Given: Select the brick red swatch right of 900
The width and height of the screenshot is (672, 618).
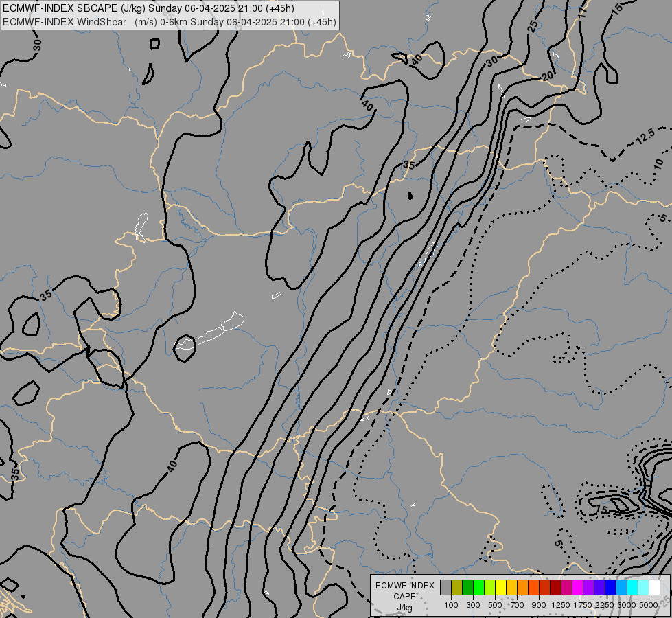Looking at the screenshot, I should [x=545, y=588].
